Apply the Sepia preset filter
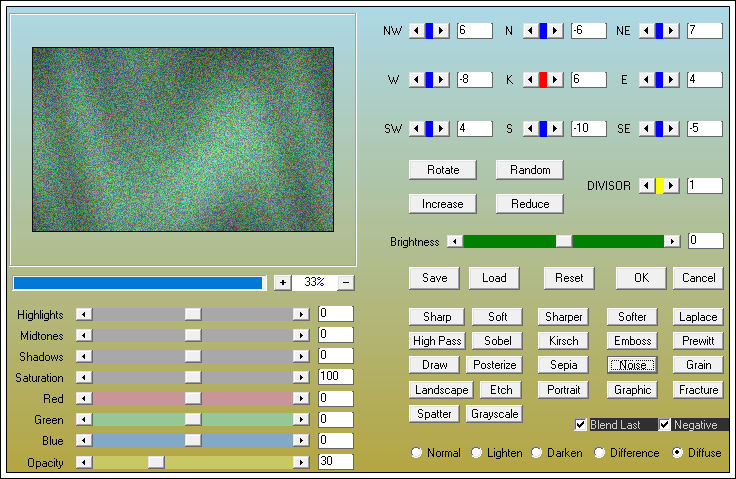Screen dimensions: 736x479 pyautogui.click(x=564, y=365)
